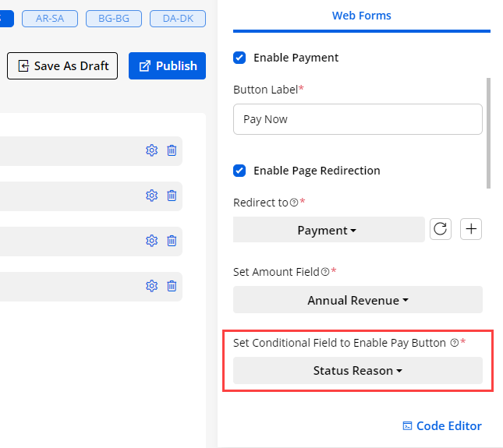Image resolution: width=503 pixels, height=448 pixels.
Task: Open the Annual Revenue amount field dropdown
Action: coord(357,300)
